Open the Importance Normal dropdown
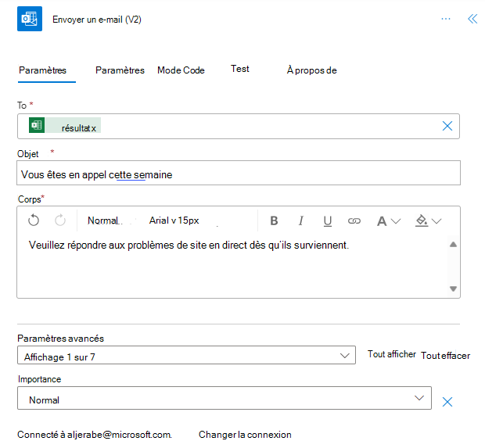 pyautogui.click(x=225, y=398)
